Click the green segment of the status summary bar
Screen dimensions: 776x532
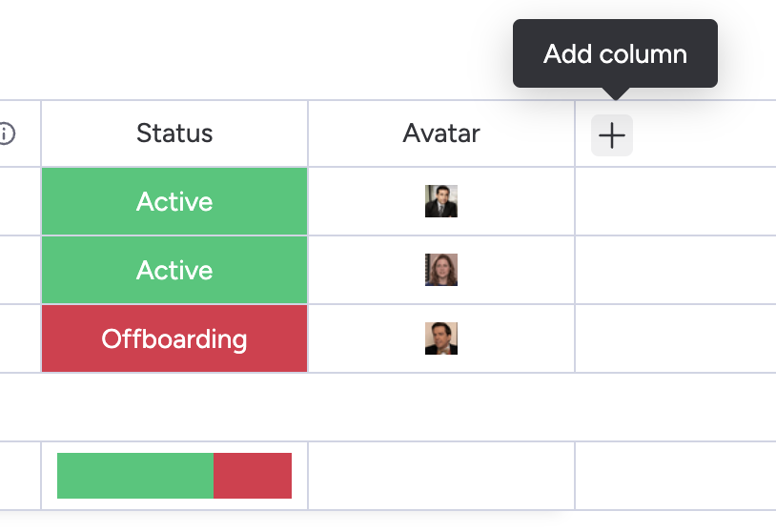[134, 476]
